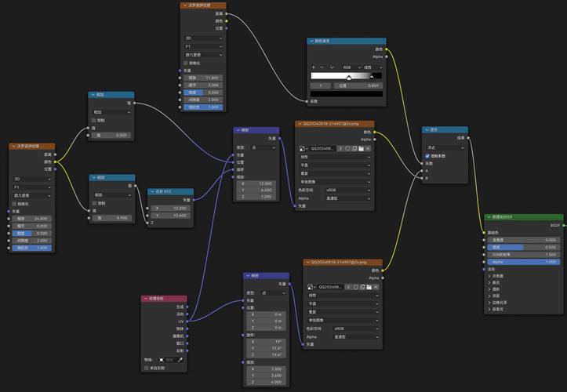Screen dimensions: 567x392
Task: Click user count '2' in upper image texture node
Action: pos(340,149)
